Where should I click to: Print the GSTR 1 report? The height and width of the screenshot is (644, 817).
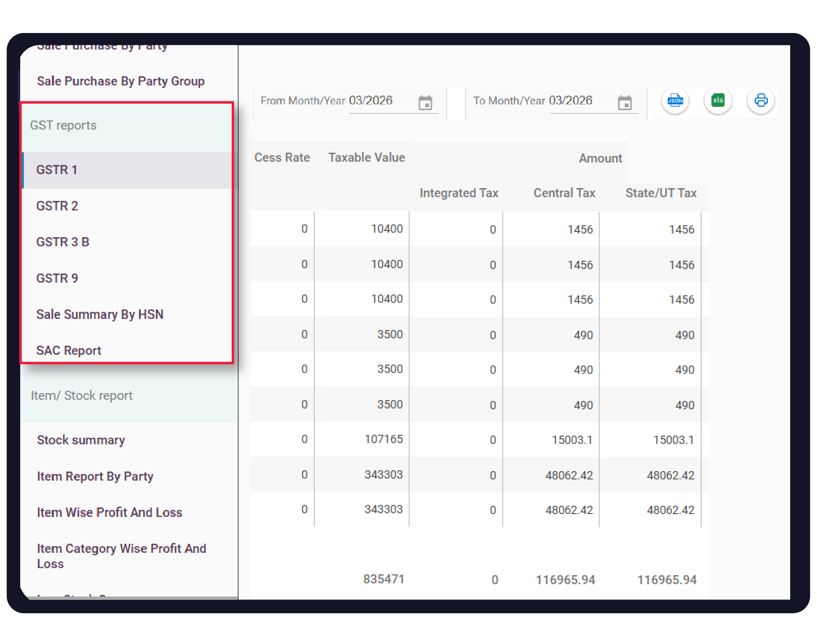click(760, 101)
